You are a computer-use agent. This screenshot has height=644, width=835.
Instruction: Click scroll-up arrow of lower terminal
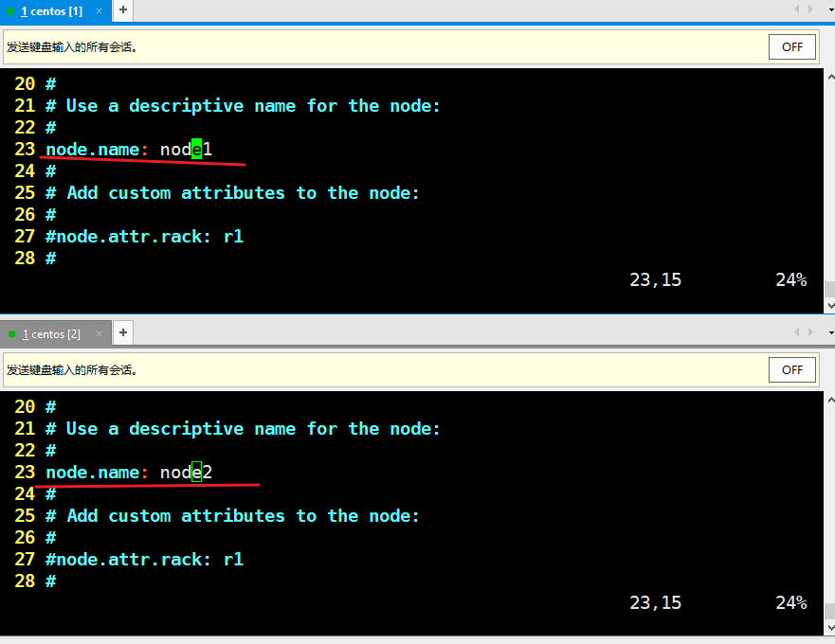pos(830,400)
